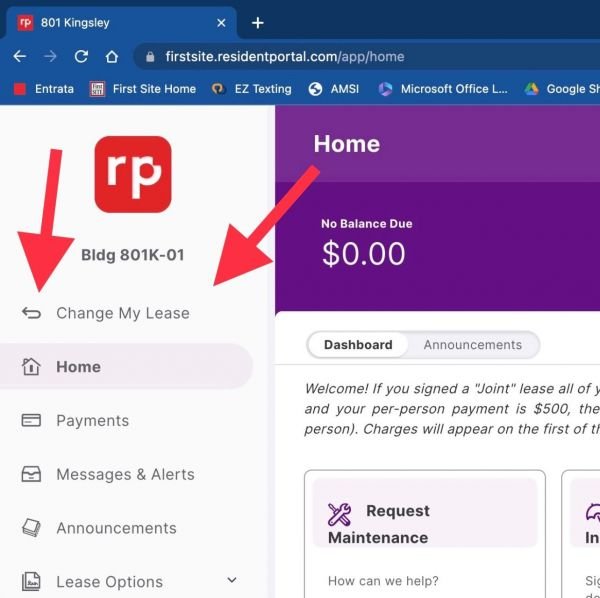Click the No Balance Due label

pos(367,224)
